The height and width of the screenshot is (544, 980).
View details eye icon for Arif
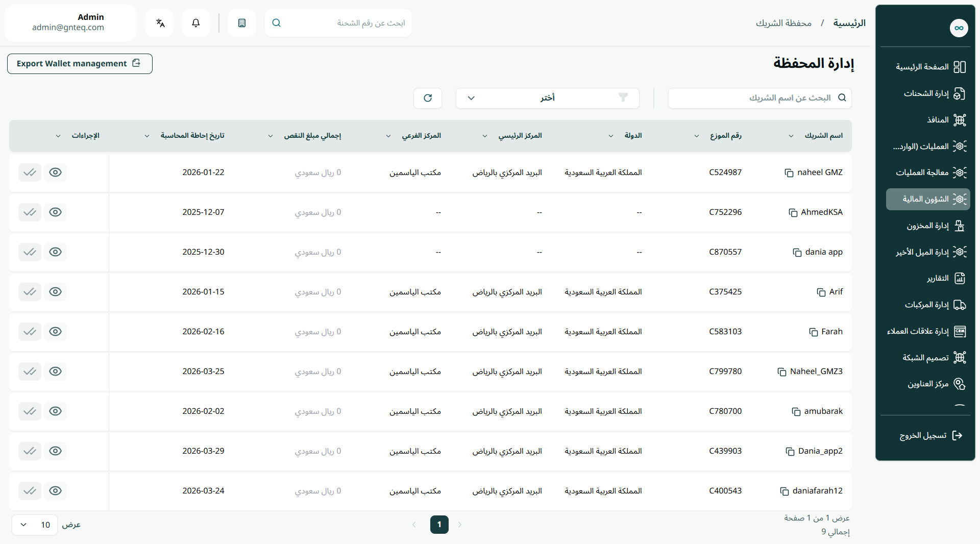(x=55, y=292)
